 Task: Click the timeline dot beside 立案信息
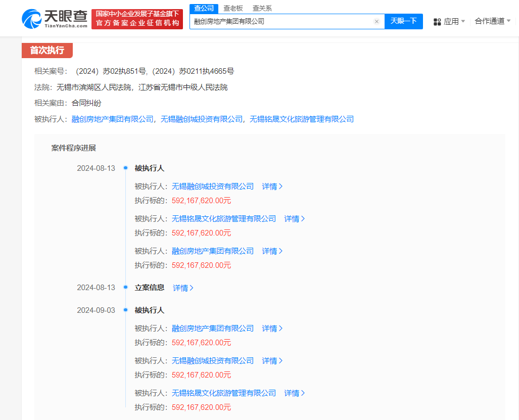(125, 287)
